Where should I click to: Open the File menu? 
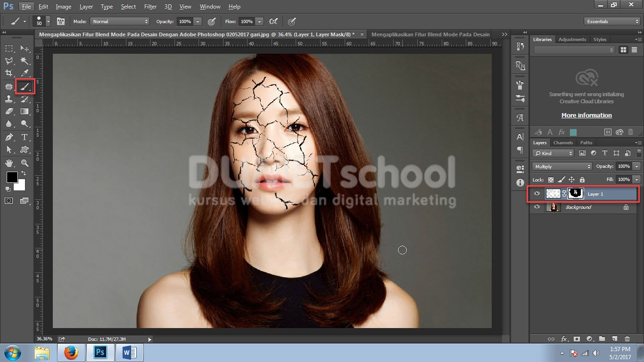(x=26, y=7)
